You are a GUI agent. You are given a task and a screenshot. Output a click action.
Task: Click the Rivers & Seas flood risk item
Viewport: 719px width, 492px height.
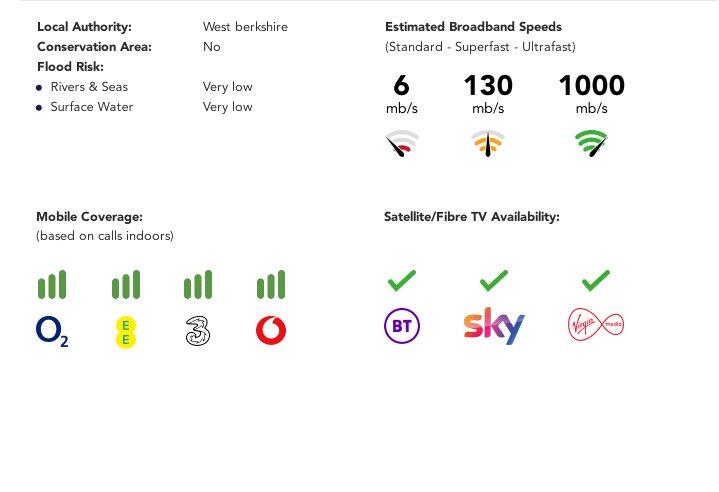(x=89, y=87)
